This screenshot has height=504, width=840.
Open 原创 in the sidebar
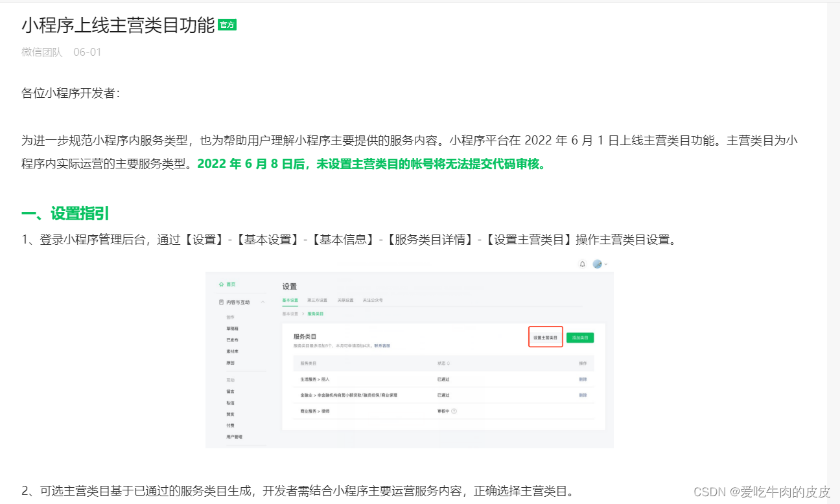(x=230, y=363)
